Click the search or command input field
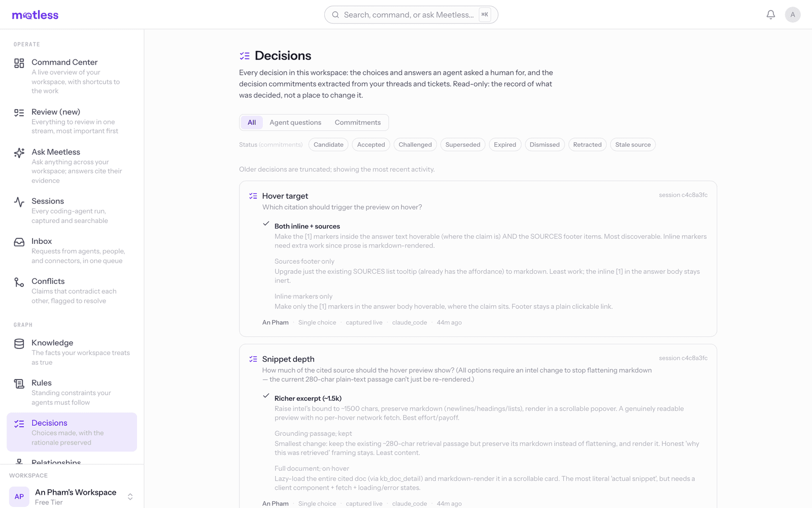The height and width of the screenshot is (508, 812). coord(411,15)
